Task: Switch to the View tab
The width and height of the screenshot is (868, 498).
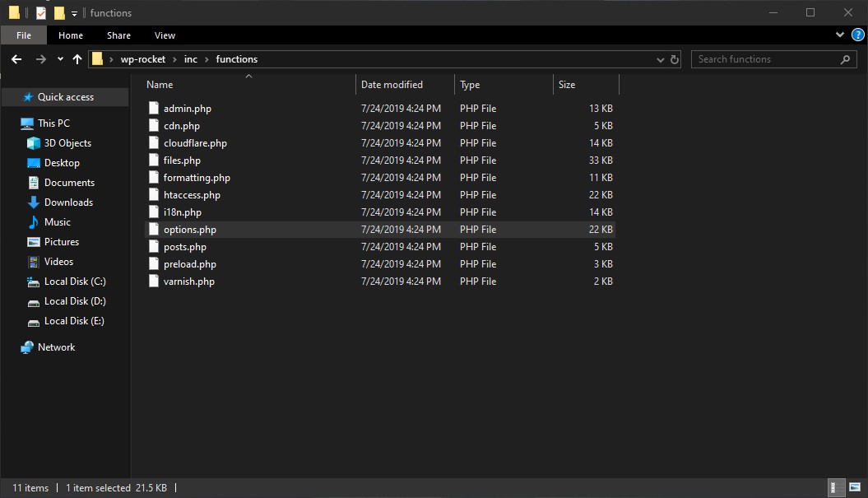Action: 165,35
